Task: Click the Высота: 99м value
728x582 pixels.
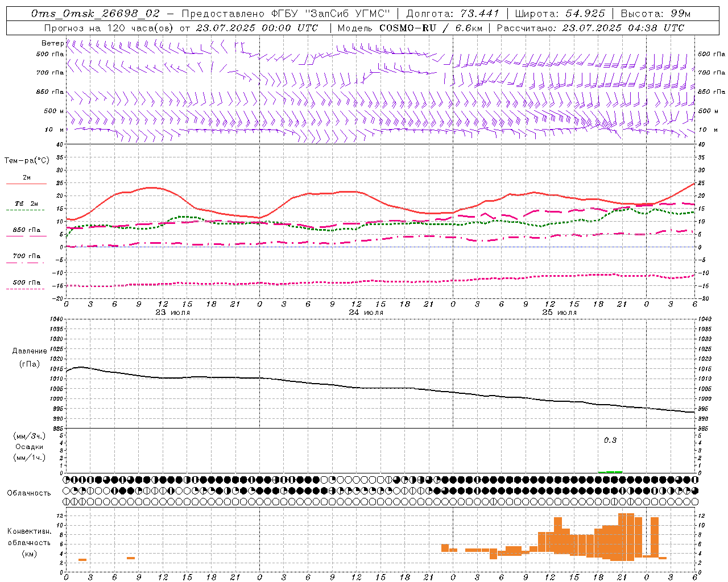Action: pos(656,14)
